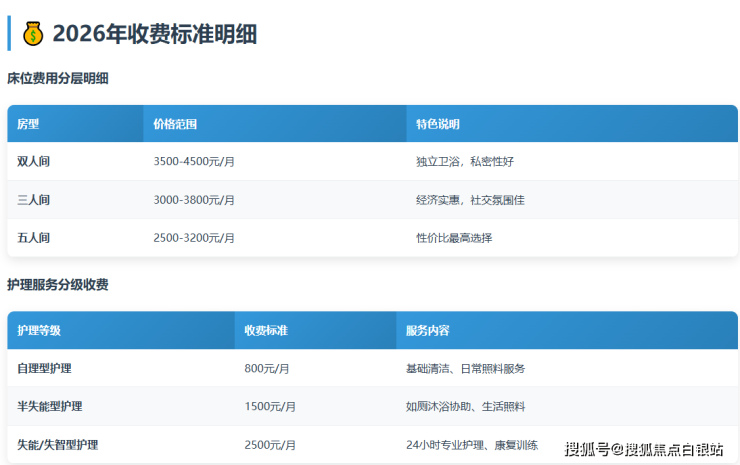Click the 服务内容 column header
The image size is (740, 465).
[427, 330]
